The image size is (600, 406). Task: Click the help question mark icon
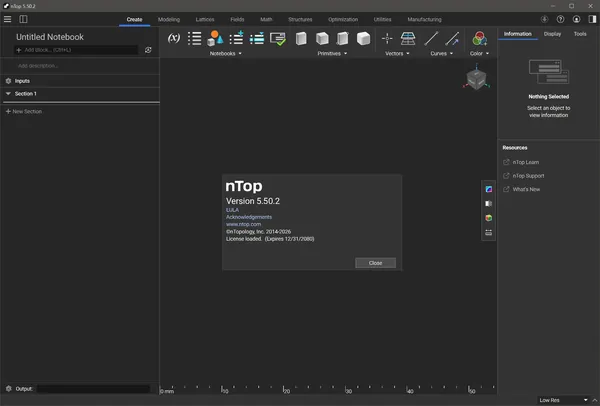point(560,19)
